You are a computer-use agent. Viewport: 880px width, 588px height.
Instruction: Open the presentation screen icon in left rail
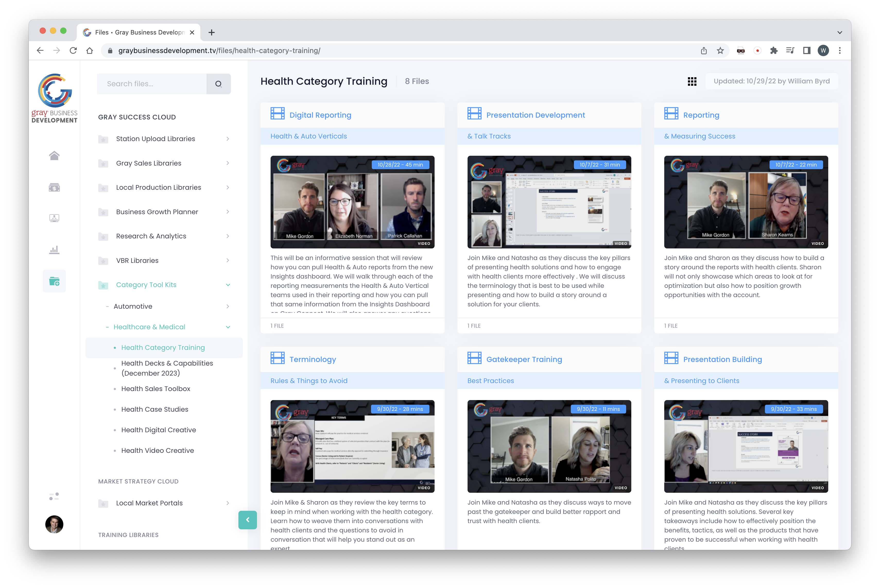coord(54,218)
